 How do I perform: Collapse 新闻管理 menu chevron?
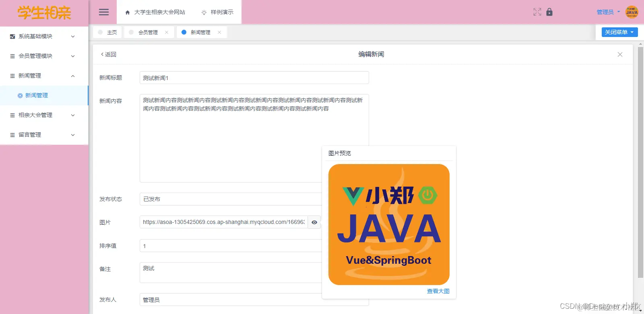click(73, 76)
